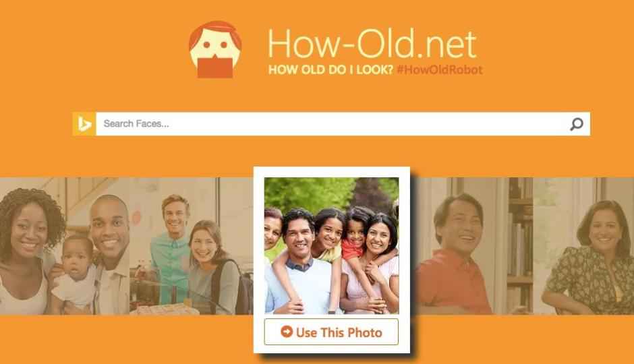This screenshot has height=364, width=634.
Task: Focus the Search Faces input field
Action: pos(333,123)
